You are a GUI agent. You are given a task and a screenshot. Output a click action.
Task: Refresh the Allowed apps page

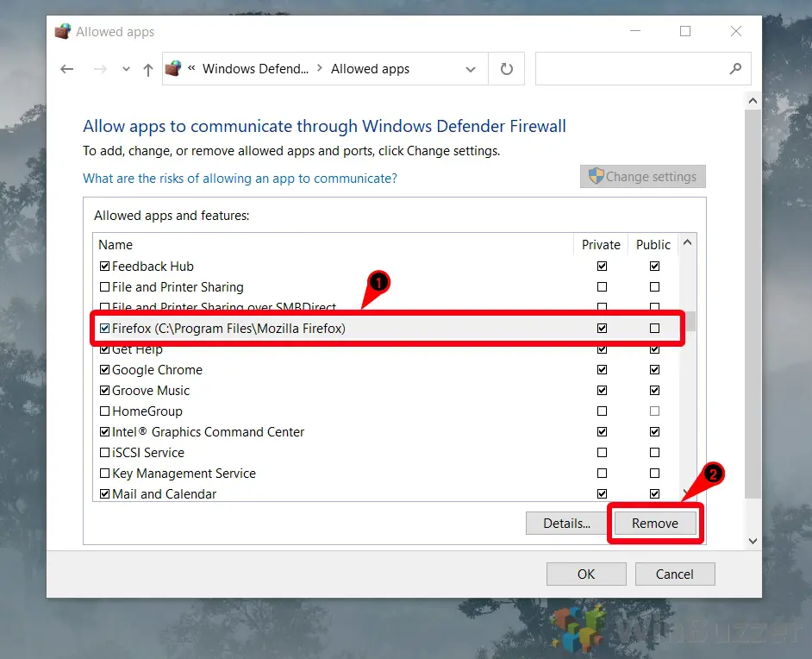[x=507, y=69]
